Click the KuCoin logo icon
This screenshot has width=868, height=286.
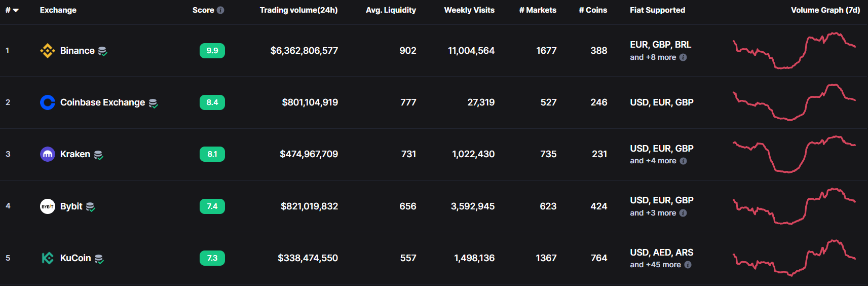(x=48, y=258)
